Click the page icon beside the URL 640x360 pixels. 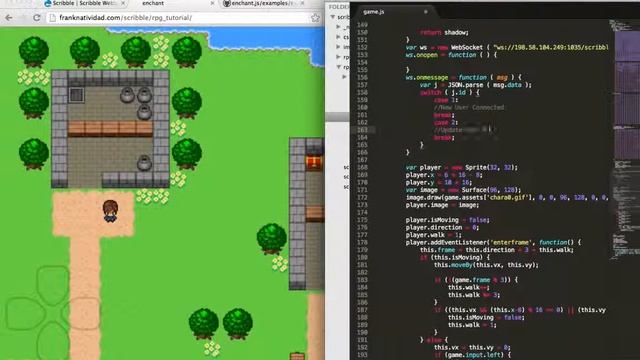coord(52,18)
